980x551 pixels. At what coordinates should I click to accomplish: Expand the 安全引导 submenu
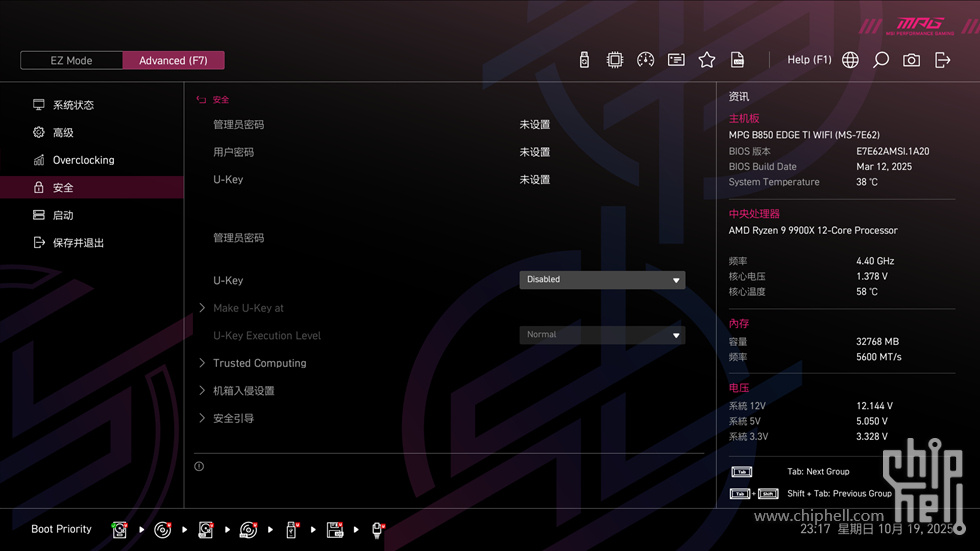point(233,418)
